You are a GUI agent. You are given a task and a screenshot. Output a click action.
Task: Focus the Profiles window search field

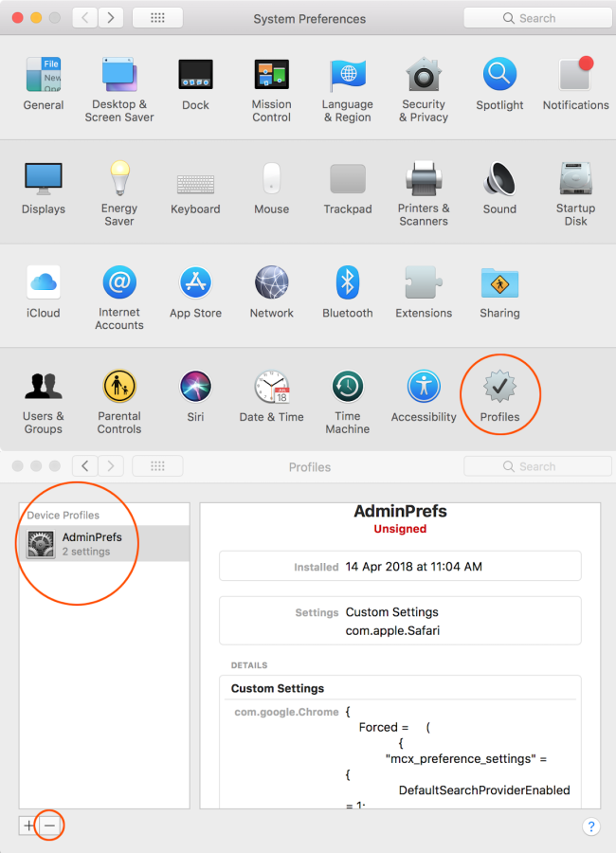(537, 466)
